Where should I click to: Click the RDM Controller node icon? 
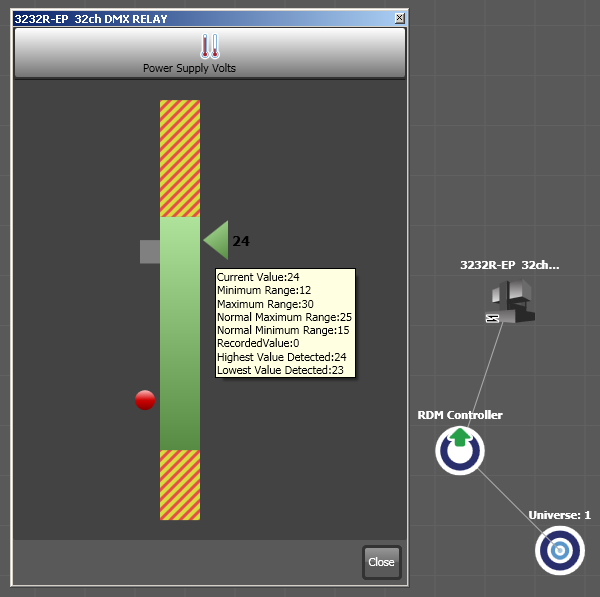459,450
